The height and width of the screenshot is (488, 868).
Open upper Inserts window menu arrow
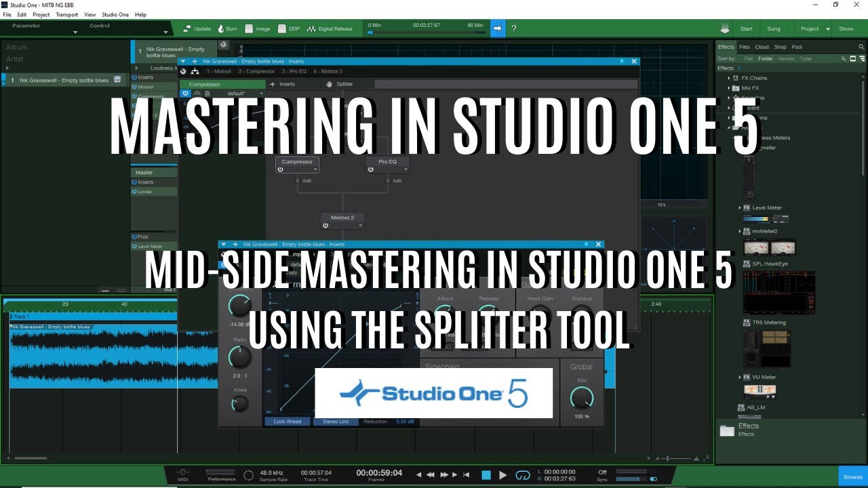(183, 61)
